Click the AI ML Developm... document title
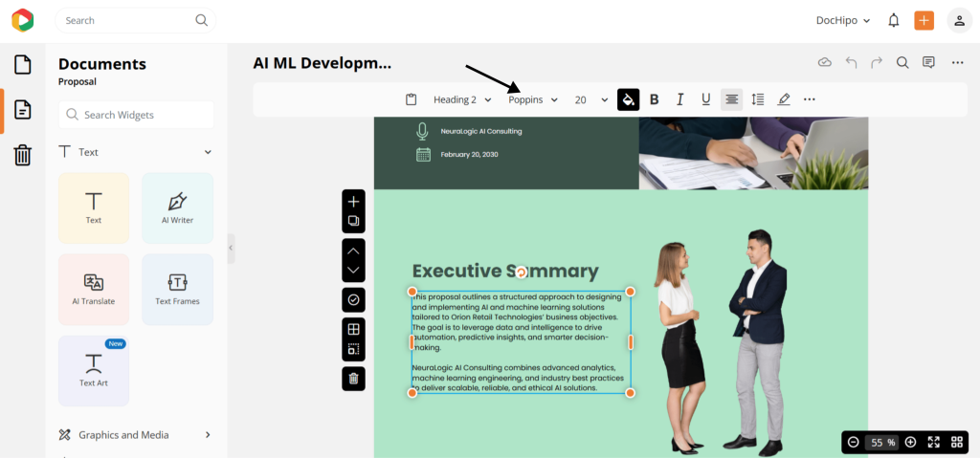Image resolution: width=980 pixels, height=458 pixels. pos(322,63)
